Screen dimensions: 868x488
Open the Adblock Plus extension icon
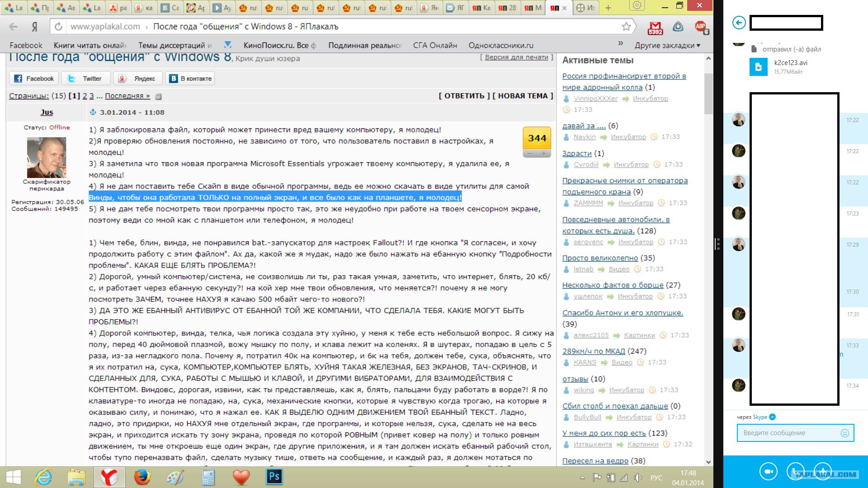[x=701, y=27]
